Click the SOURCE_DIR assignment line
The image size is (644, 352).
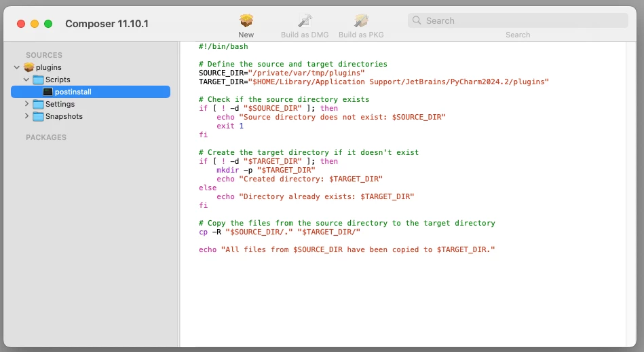pyautogui.click(x=282, y=73)
